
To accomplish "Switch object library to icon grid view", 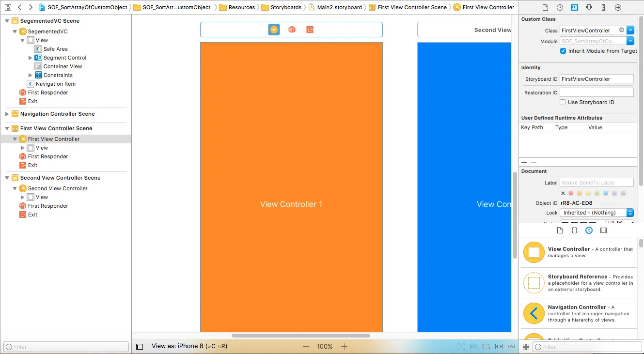I will (x=526, y=347).
